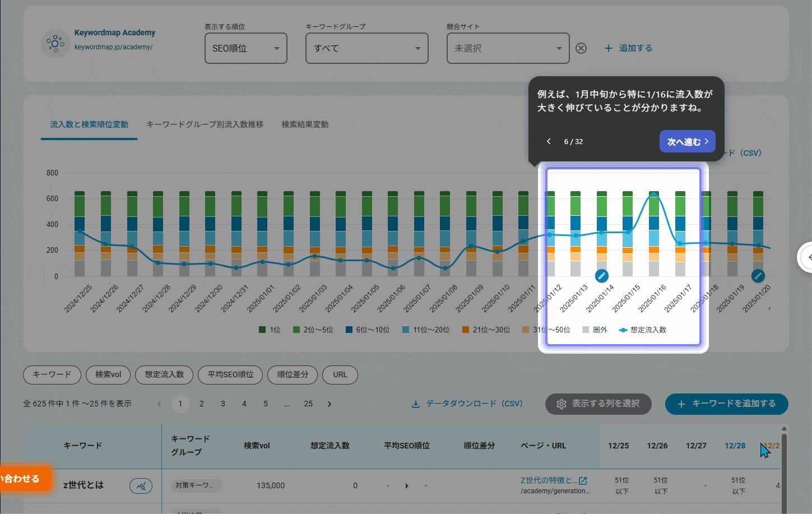Open external link icon beside Z世代の特徴 page
Screen dimensions: 812x514
click(x=583, y=480)
